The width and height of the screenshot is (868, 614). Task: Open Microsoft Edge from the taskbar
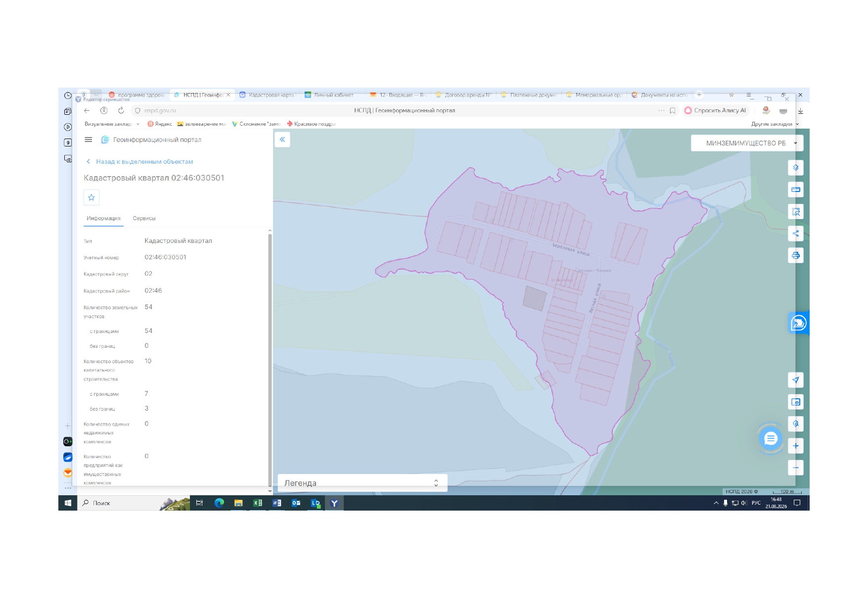click(x=219, y=503)
